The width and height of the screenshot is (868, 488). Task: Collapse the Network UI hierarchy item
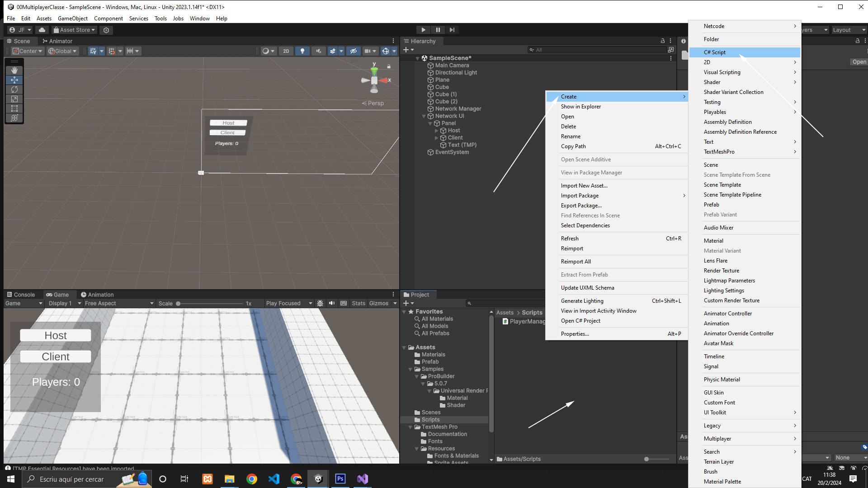(x=424, y=116)
